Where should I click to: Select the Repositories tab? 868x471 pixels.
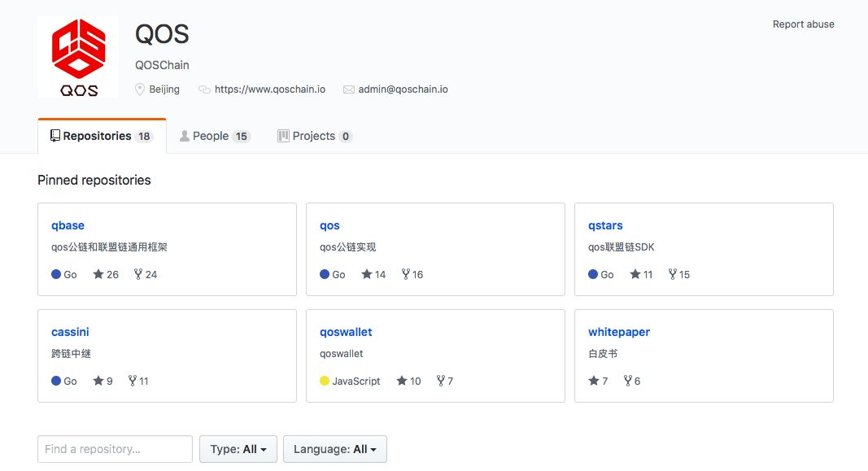coord(102,136)
